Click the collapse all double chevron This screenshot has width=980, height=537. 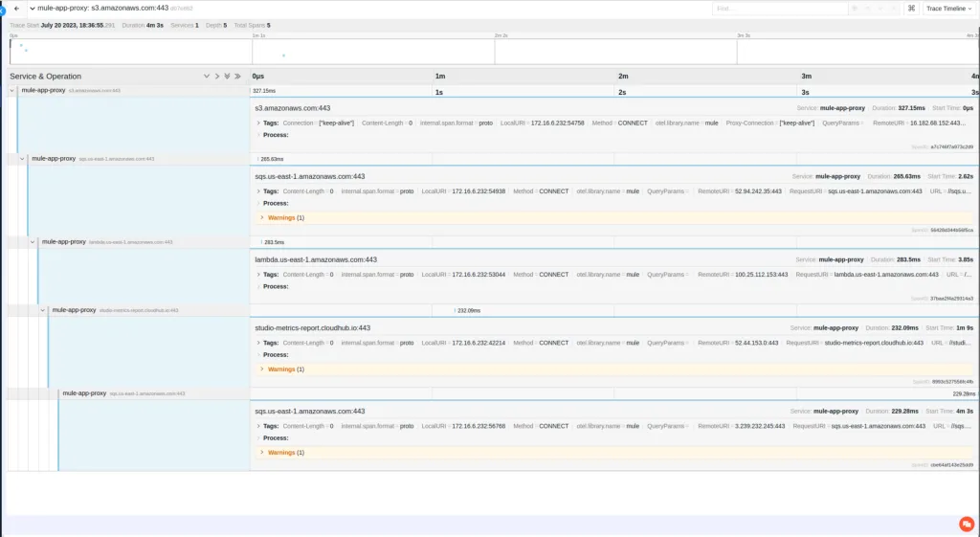point(237,76)
